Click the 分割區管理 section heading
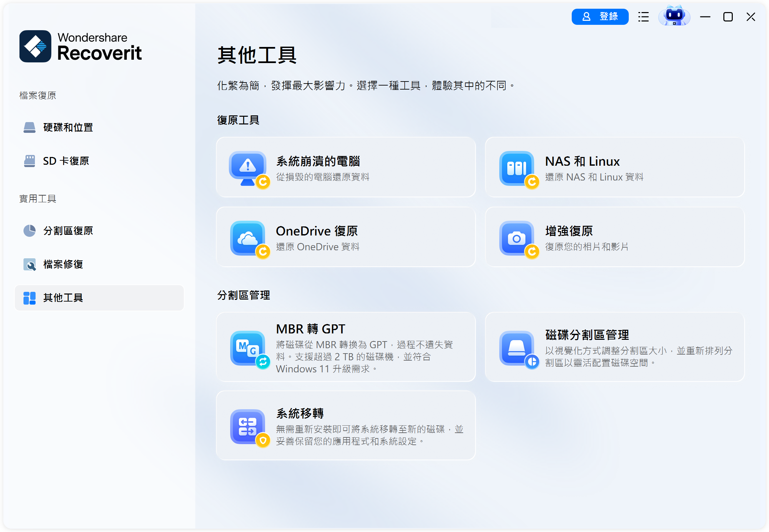 243,295
